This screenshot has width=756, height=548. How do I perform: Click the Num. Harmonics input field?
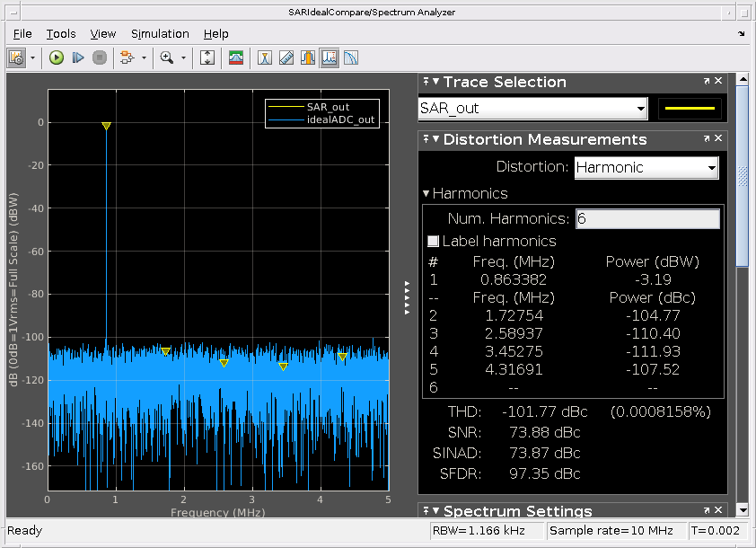pos(646,218)
